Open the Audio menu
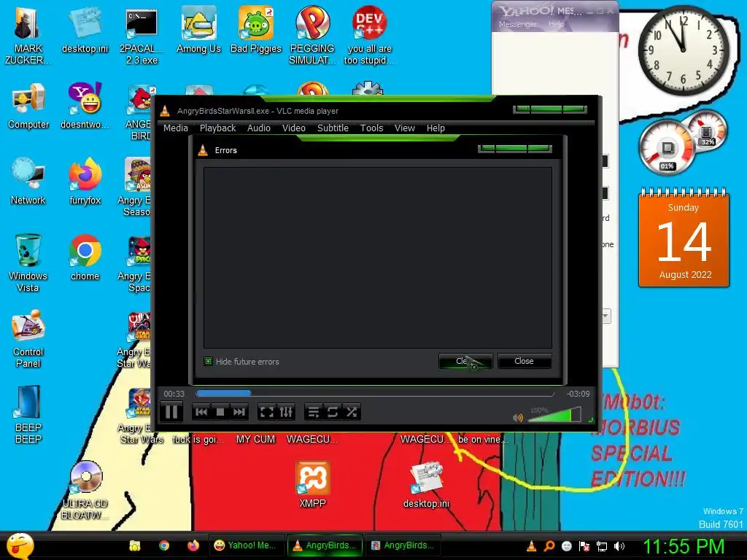Image resolution: width=747 pixels, height=560 pixels. pyautogui.click(x=259, y=128)
